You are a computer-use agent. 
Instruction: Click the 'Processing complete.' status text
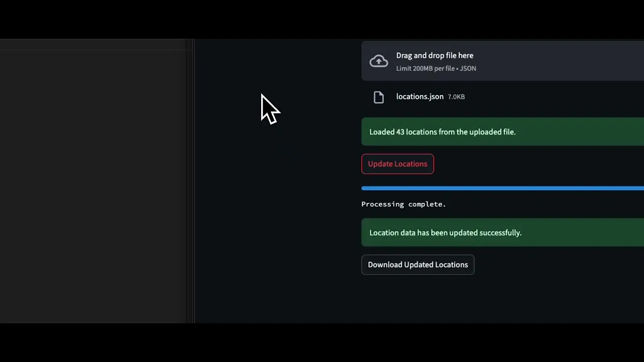(404, 204)
